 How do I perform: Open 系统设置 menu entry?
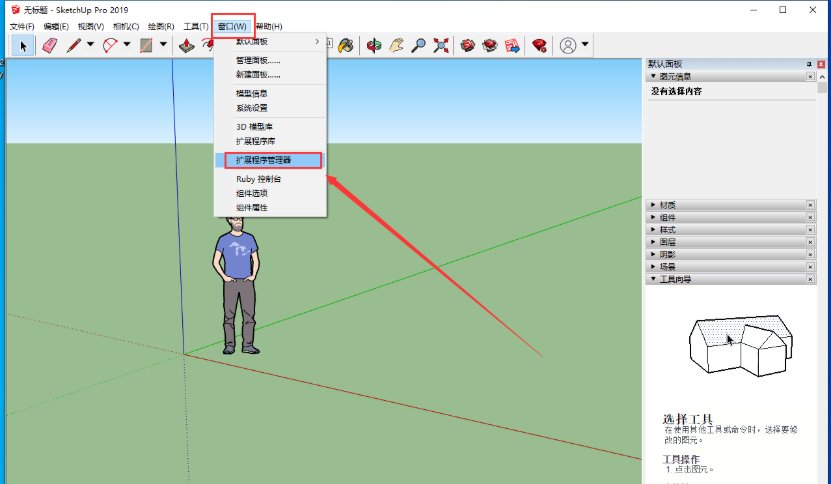[270, 108]
